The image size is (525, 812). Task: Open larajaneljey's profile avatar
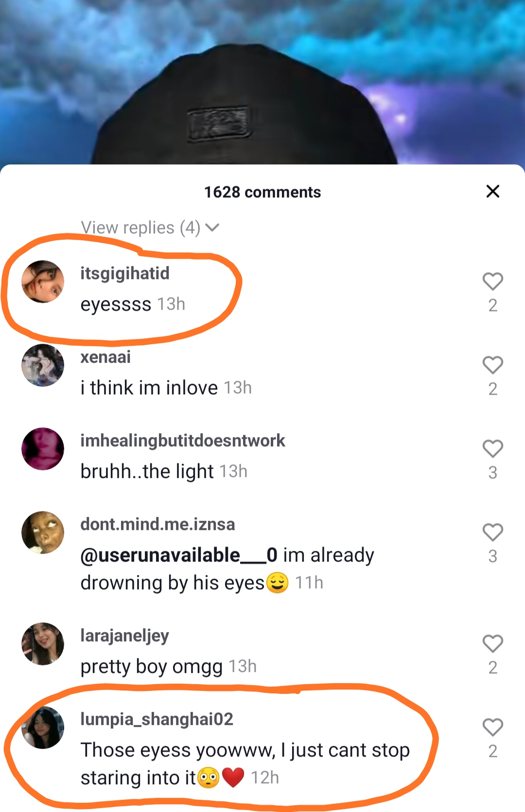[x=43, y=644]
